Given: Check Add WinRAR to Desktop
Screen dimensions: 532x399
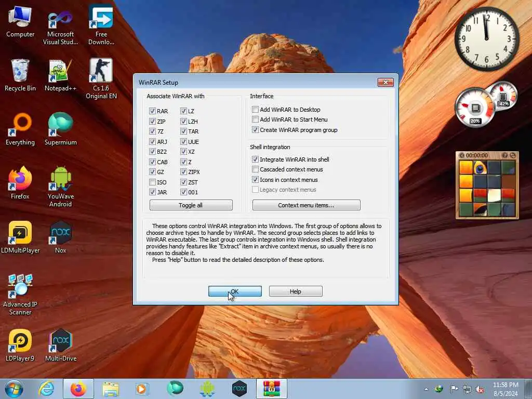Looking at the screenshot, I should tap(255, 109).
